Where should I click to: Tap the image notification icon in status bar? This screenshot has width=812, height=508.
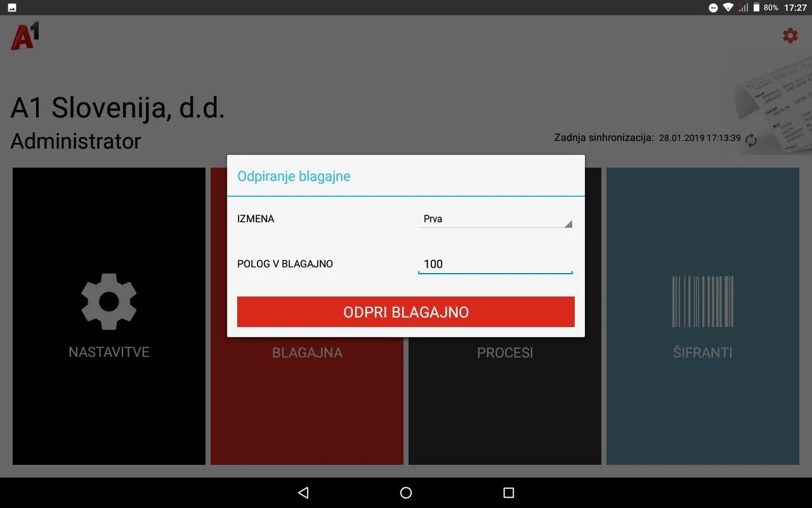click(12, 8)
